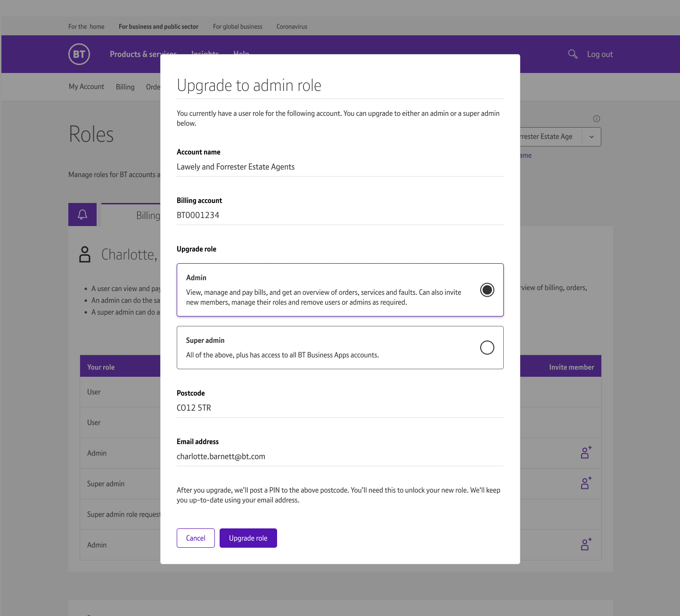Click the Cancel button
Screen dimensions: 680x616
(x=196, y=538)
